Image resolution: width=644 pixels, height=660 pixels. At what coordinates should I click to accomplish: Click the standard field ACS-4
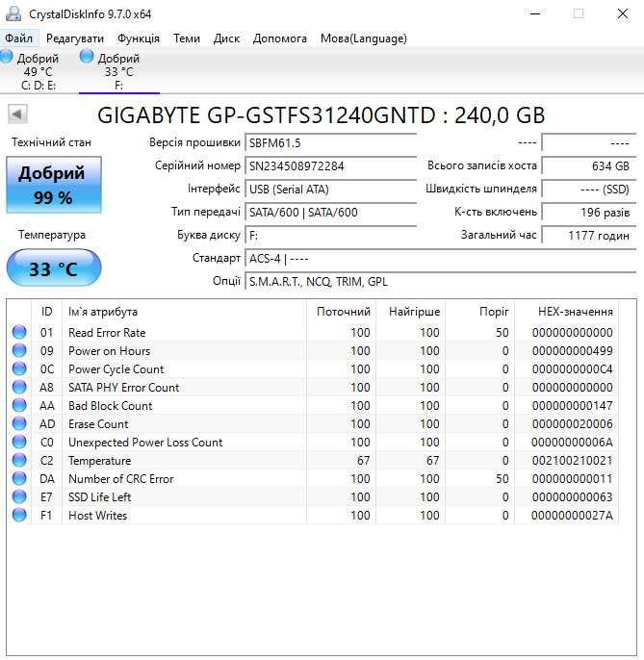click(440, 258)
